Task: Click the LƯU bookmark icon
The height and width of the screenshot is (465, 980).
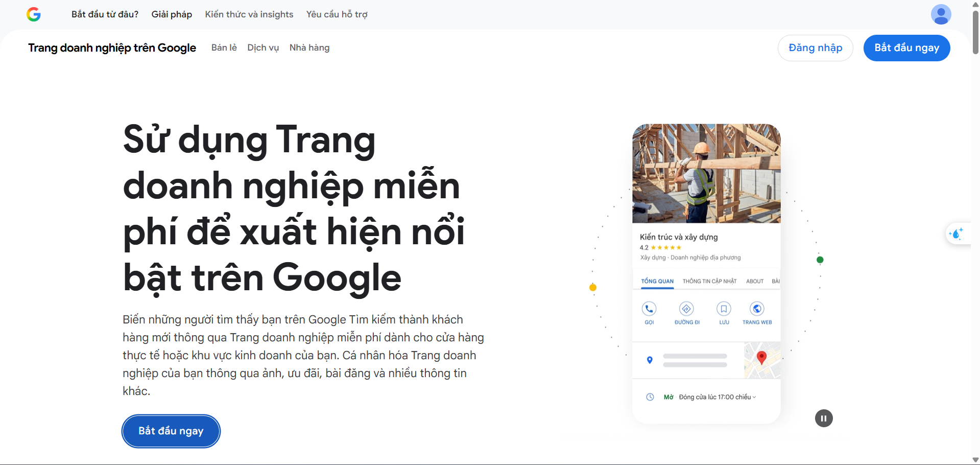Action: point(724,309)
